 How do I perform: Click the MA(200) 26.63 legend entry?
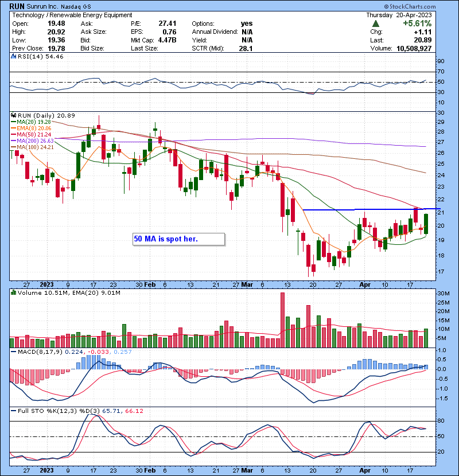(32, 141)
